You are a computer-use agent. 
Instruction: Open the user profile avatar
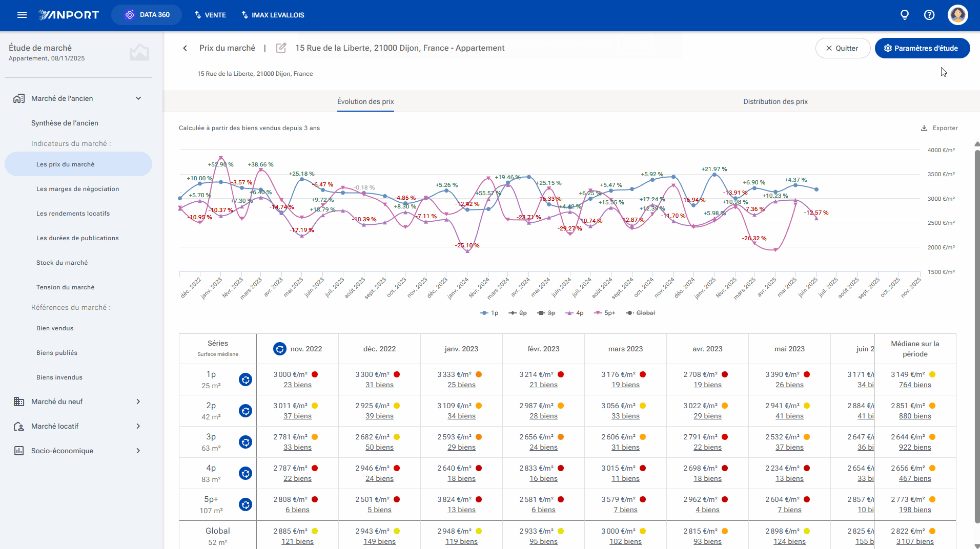(957, 15)
